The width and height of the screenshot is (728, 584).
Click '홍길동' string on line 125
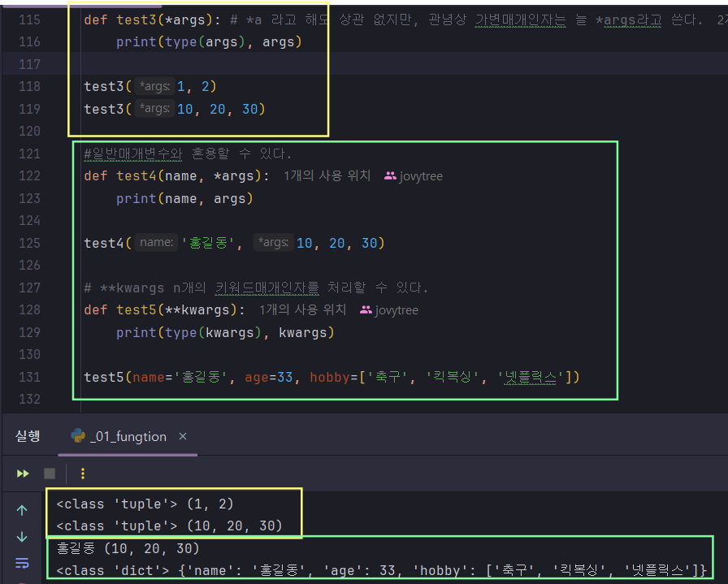pyautogui.click(x=208, y=243)
